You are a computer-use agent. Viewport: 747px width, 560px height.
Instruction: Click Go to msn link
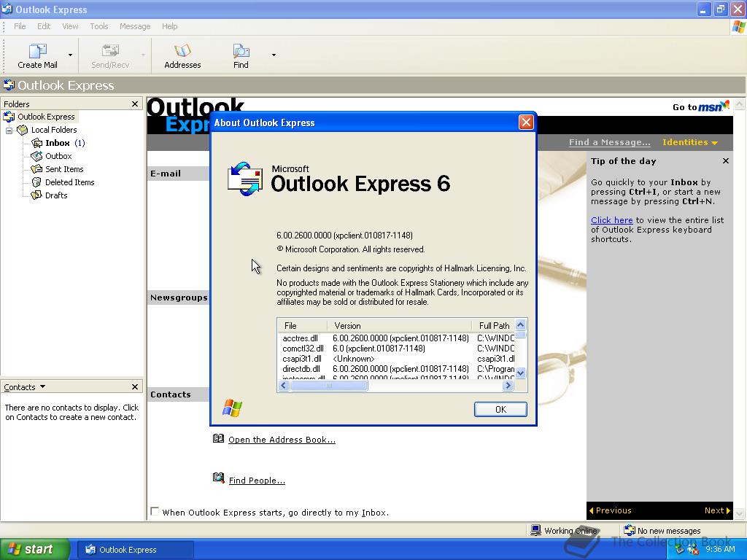coord(701,106)
